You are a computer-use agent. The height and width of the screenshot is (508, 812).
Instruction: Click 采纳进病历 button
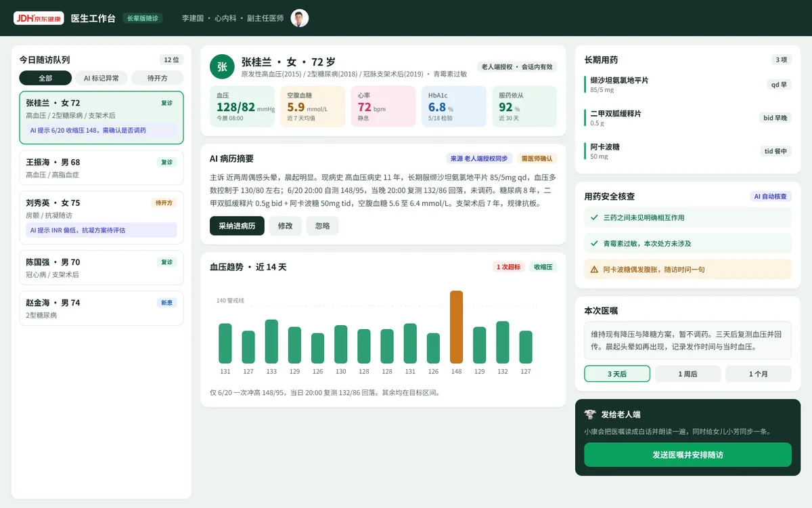[237, 226]
